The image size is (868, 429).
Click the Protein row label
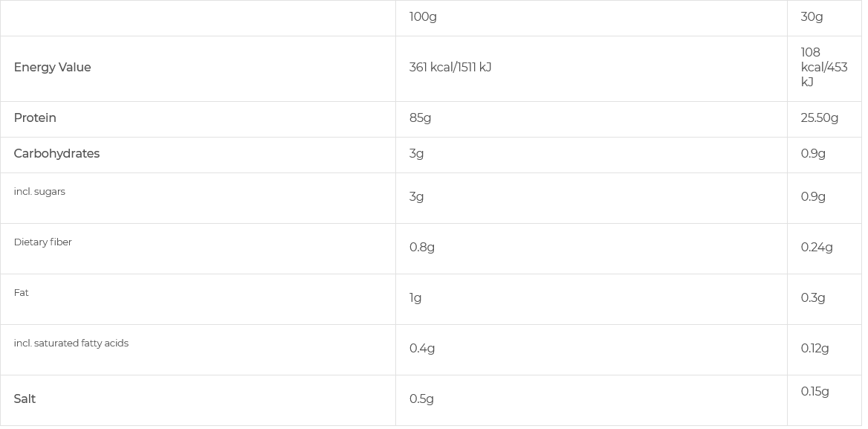(35, 118)
